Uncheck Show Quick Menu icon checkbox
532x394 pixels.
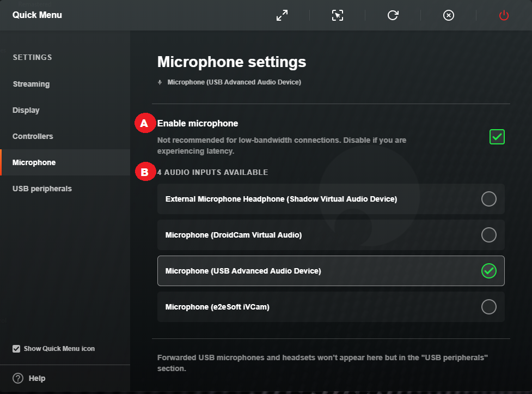16,349
